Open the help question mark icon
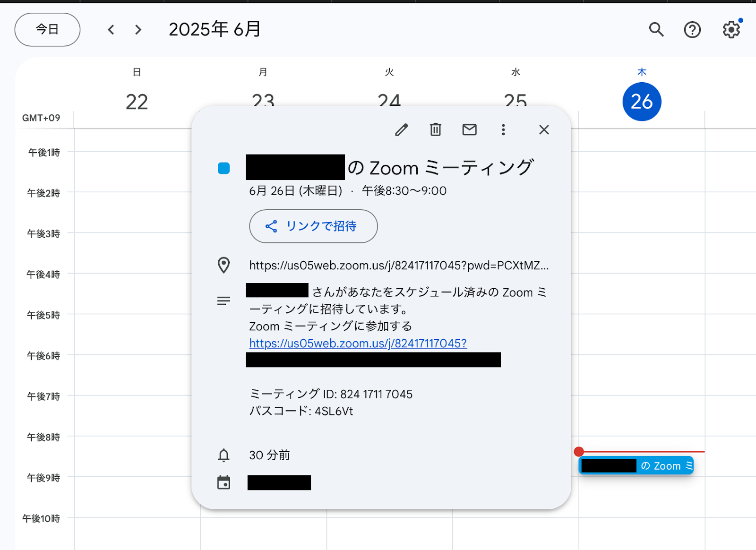This screenshot has height=550, width=756. [x=692, y=29]
